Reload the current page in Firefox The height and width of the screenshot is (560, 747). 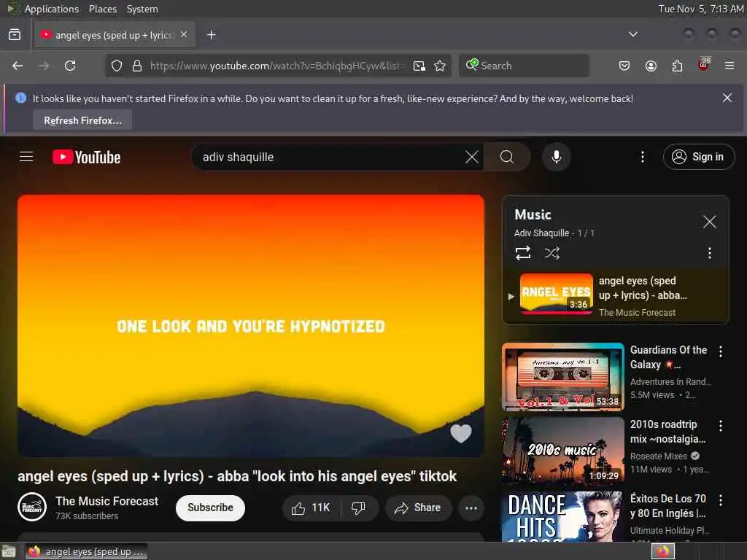(x=70, y=66)
